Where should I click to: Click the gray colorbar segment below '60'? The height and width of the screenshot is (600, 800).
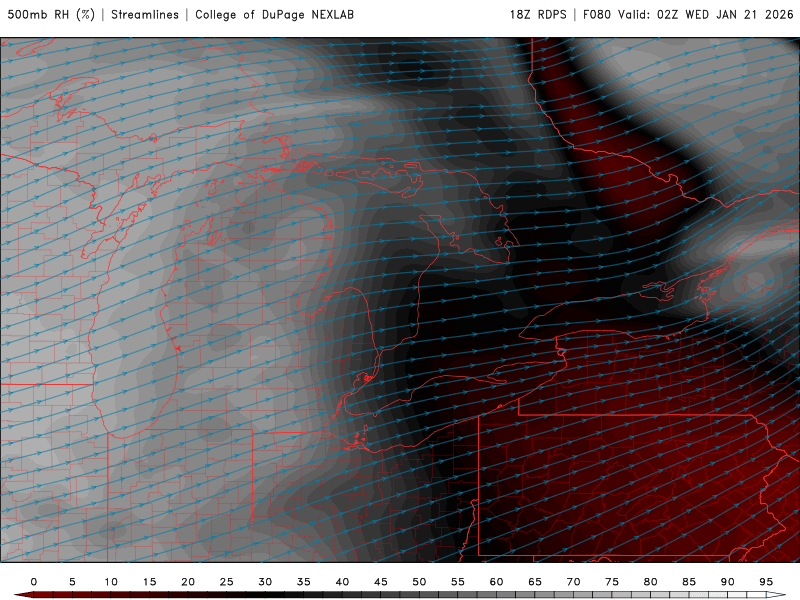tap(506, 595)
